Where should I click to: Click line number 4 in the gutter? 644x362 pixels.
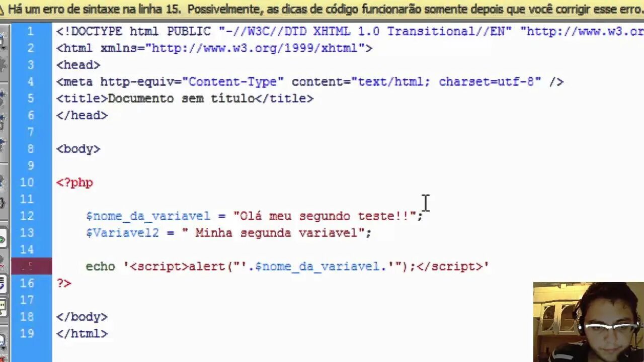31,81
